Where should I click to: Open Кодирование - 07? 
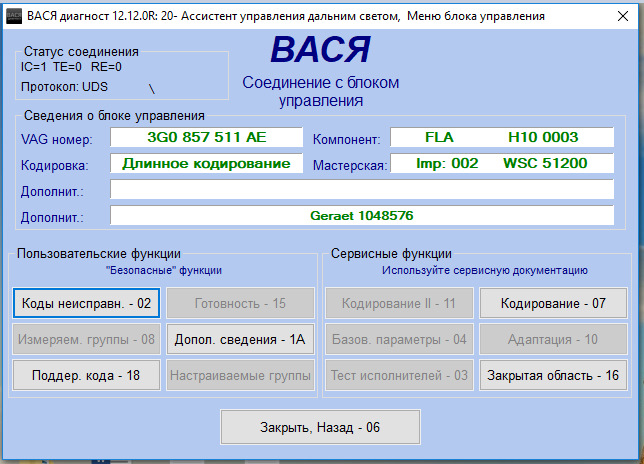pos(553,303)
